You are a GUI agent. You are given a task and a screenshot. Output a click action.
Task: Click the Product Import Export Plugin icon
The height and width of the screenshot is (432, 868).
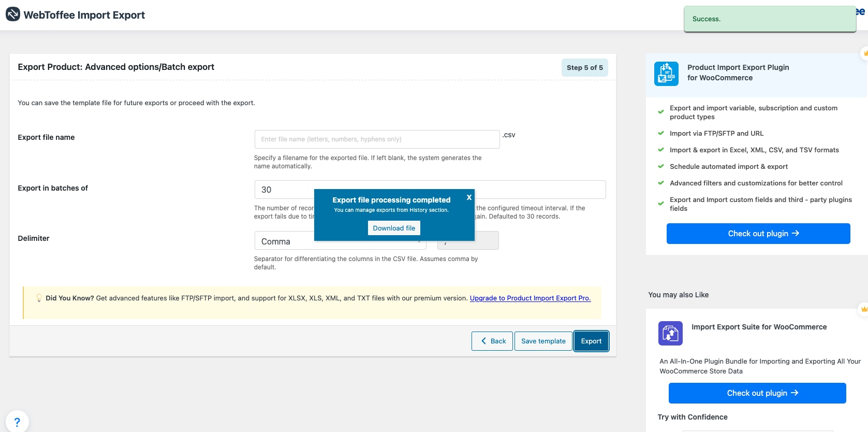tap(666, 74)
